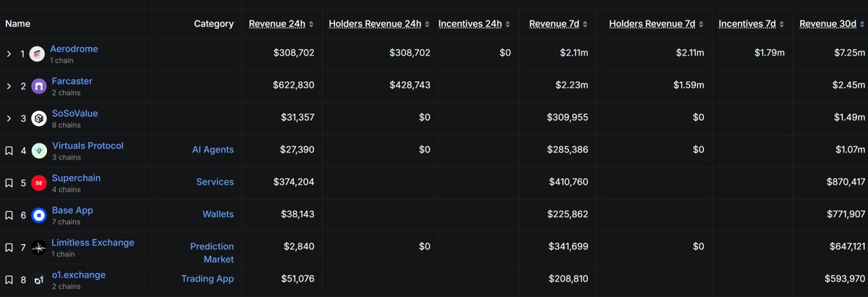868x297 pixels.
Task: Click Aerodrome's $7.25m Revenue 30d value
Action: [848, 54]
